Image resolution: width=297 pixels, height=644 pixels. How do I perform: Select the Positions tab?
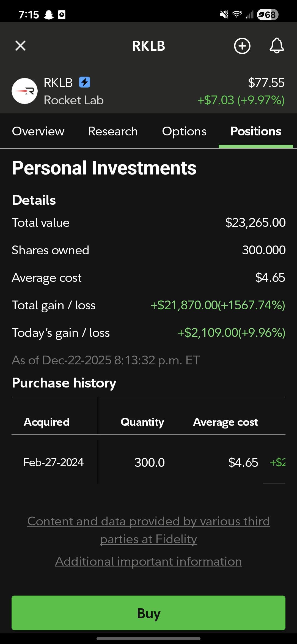pyautogui.click(x=256, y=131)
